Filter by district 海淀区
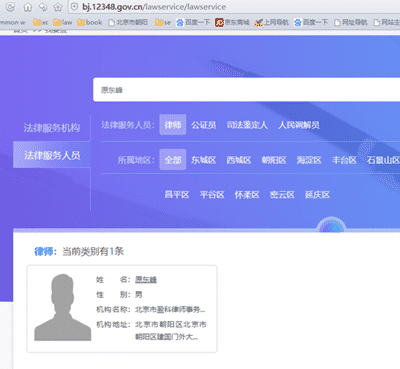 (309, 160)
